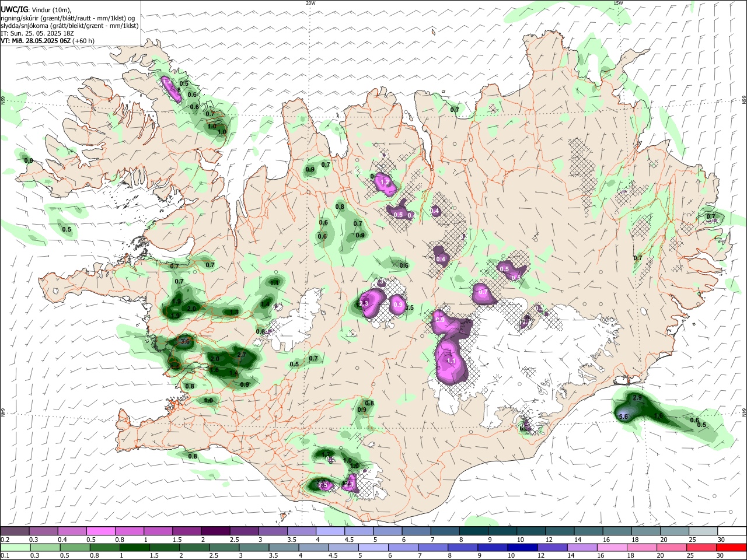Select the dark mauve 0.2 swatch in upper legend

[x=15, y=531]
